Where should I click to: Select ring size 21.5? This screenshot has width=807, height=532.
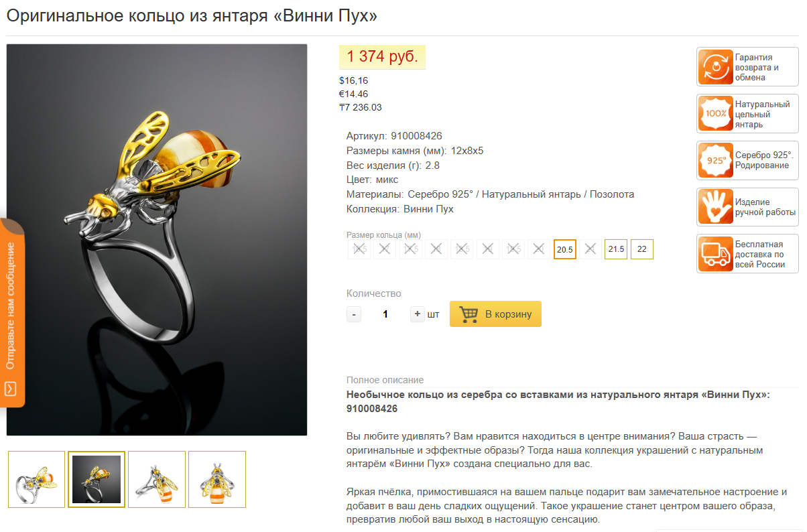point(616,249)
